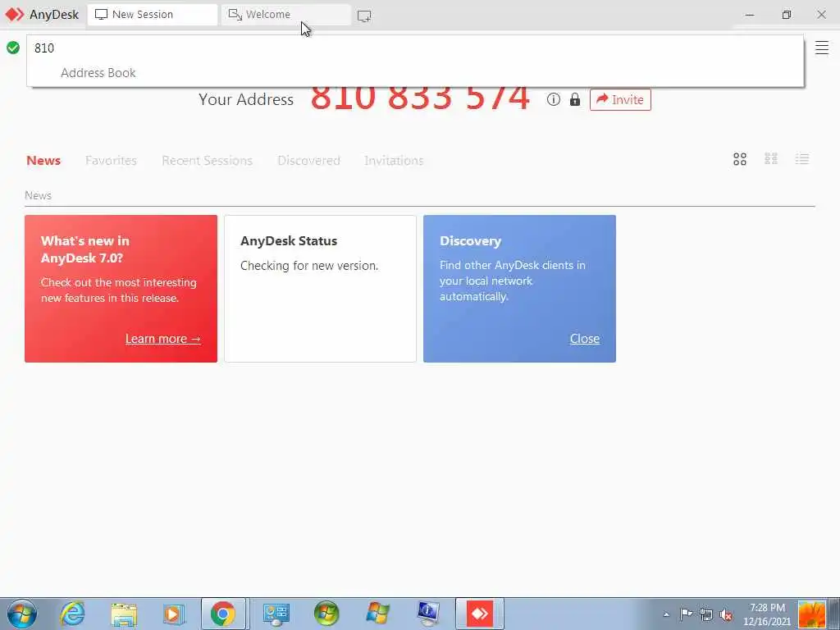Click the Learn more link
The image size is (840, 630).
point(163,339)
